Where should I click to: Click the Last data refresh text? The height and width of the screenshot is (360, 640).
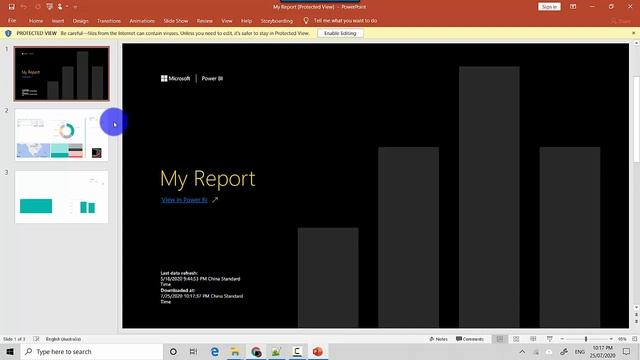(179, 273)
